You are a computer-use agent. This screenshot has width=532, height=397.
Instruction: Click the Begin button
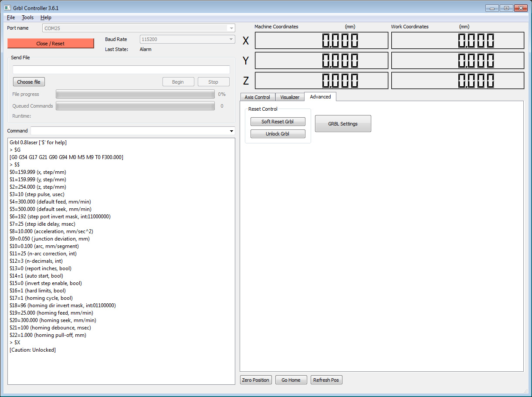178,82
